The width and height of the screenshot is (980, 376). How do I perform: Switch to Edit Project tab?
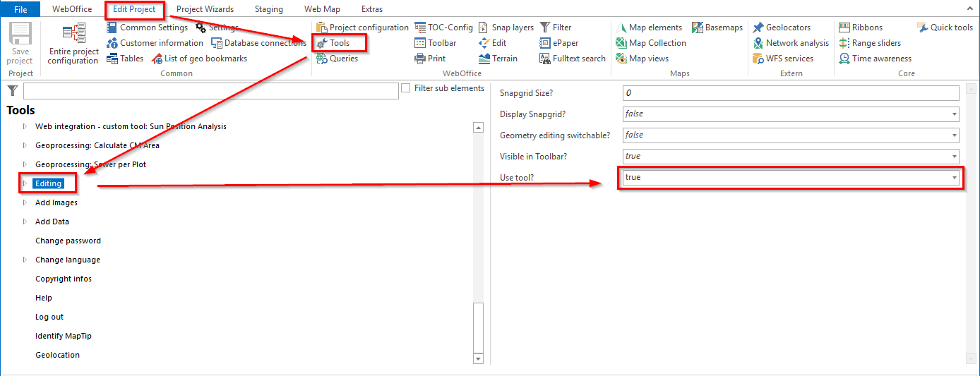pyautogui.click(x=134, y=9)
